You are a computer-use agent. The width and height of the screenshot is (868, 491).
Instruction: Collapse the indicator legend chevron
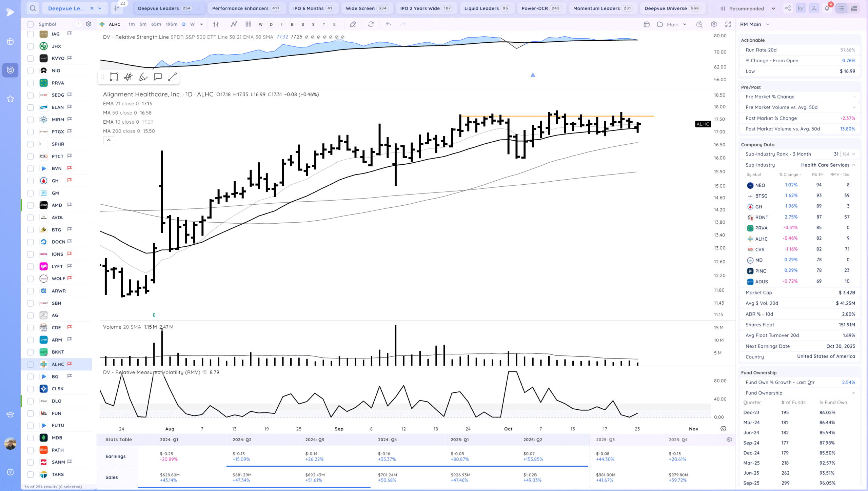[108, 140]
